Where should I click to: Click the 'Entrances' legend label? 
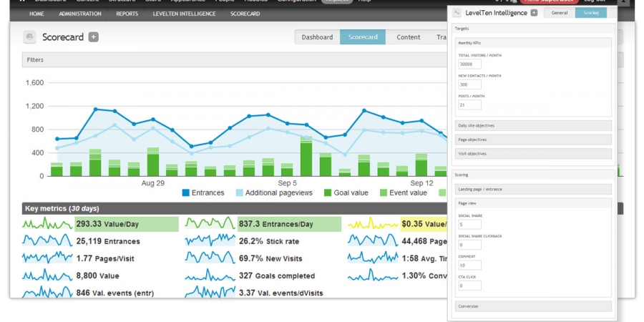[x=208, y=192]
